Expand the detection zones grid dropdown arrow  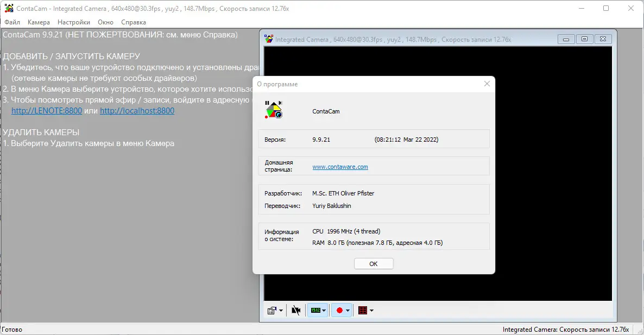(372, 311)
